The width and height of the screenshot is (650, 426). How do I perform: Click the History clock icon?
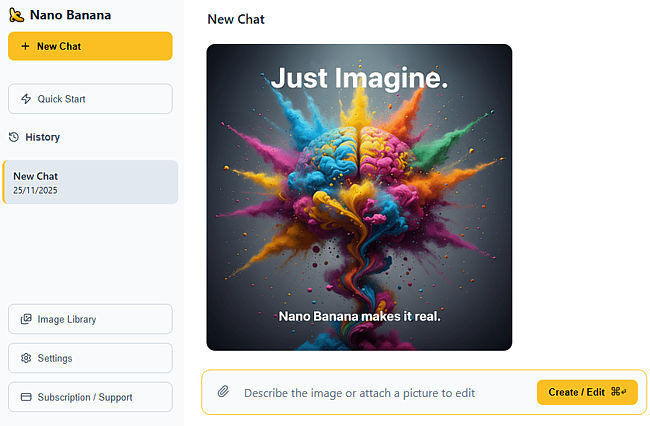click(14, 137)
